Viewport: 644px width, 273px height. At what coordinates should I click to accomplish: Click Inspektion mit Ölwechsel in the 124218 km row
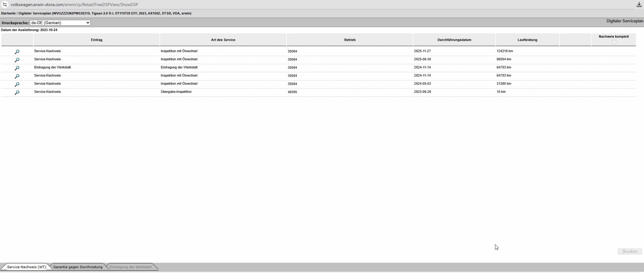(x=179, y=51)
